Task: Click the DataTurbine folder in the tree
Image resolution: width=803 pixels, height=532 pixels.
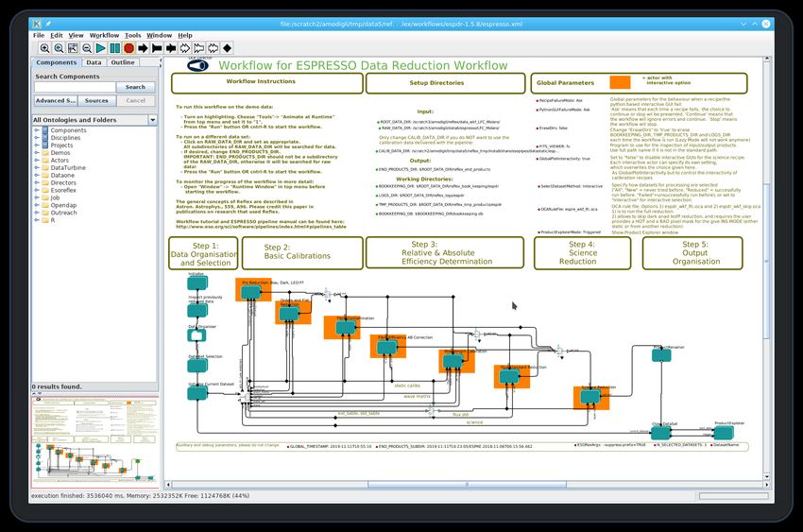Action: pos(68,167)
